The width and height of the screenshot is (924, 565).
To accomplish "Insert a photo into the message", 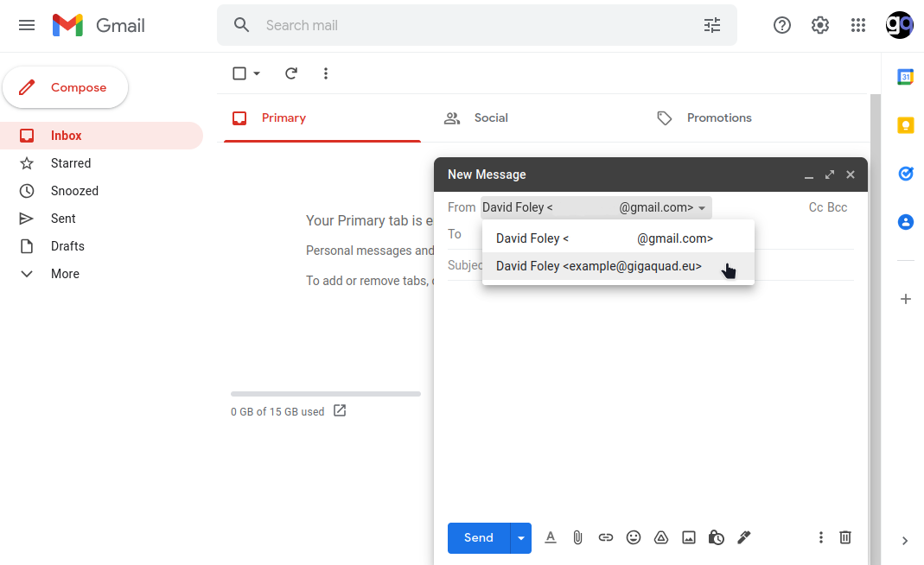I will pyautogui.click(x=689, y=537).
